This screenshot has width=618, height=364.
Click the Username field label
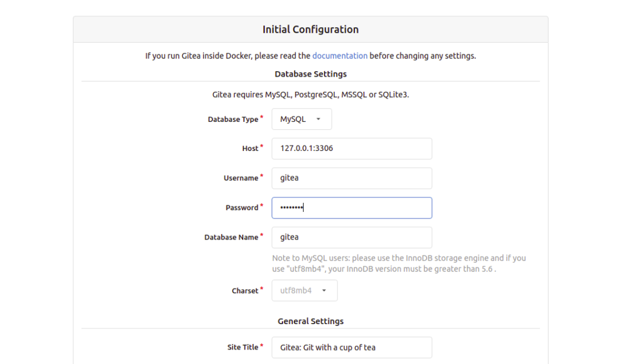click(x=241, y=178)
